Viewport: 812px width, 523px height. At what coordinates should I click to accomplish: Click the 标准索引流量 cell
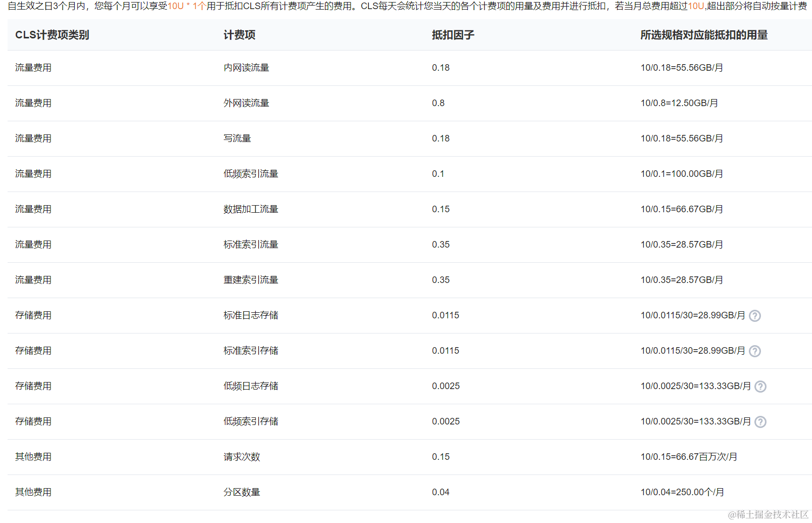click(x=250, y=244)
